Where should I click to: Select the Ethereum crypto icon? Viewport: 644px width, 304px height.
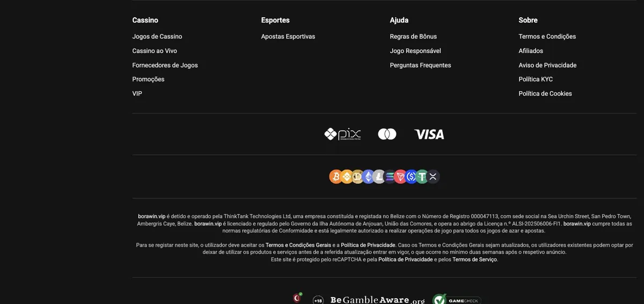point(368,177)
